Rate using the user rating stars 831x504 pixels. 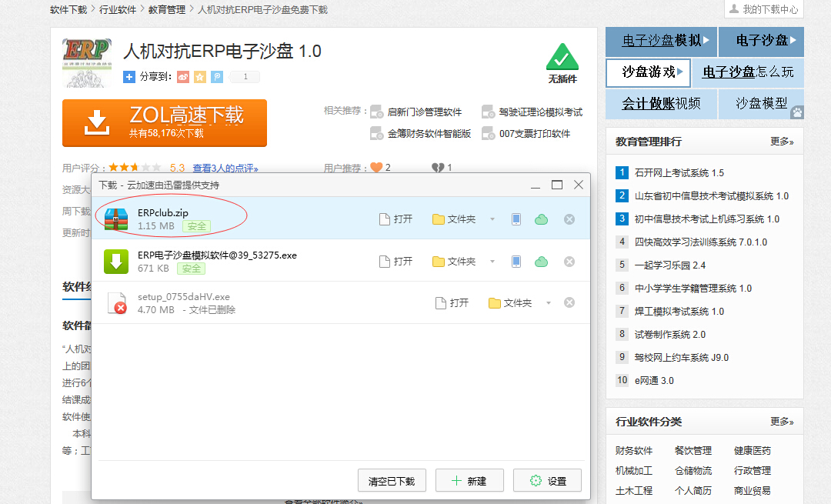point(135,167)
